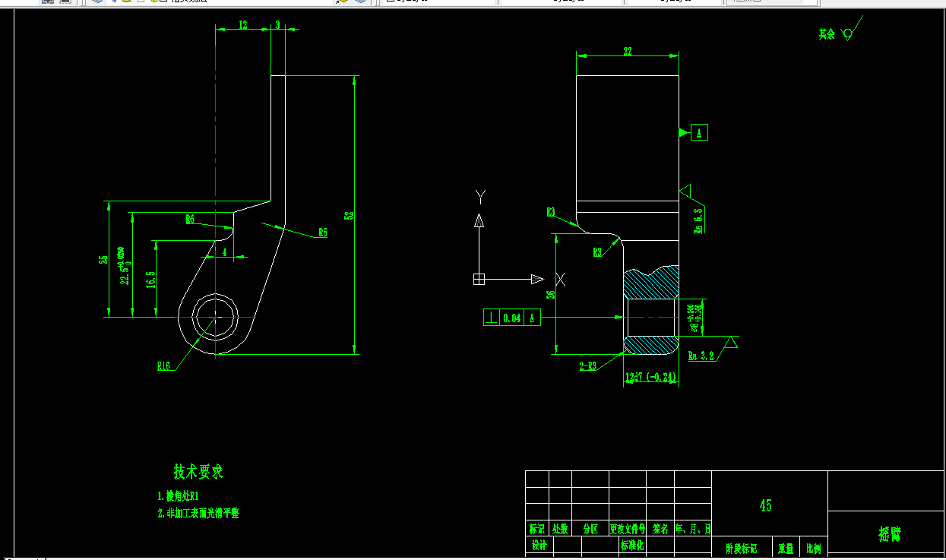
Task: Select the 35 vertical dimension text
Action: point(103,260)
